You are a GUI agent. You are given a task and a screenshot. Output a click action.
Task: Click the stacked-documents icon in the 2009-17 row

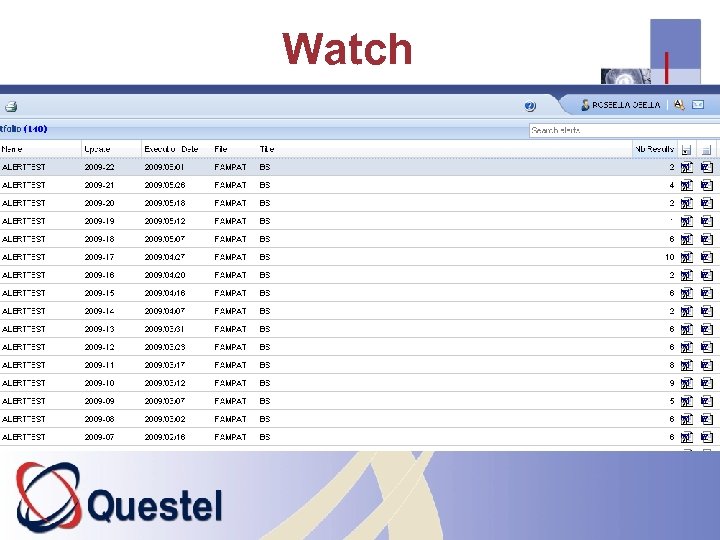click(x=707, y=257)
